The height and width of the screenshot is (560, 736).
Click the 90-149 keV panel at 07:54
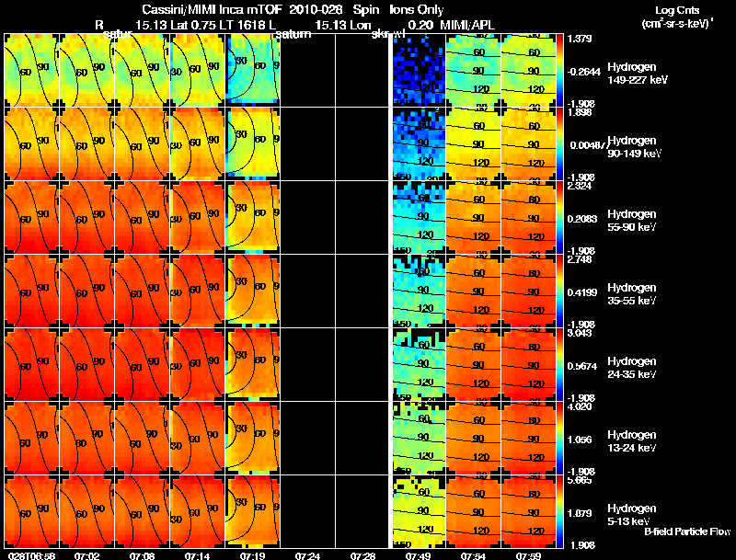[473, 143]
